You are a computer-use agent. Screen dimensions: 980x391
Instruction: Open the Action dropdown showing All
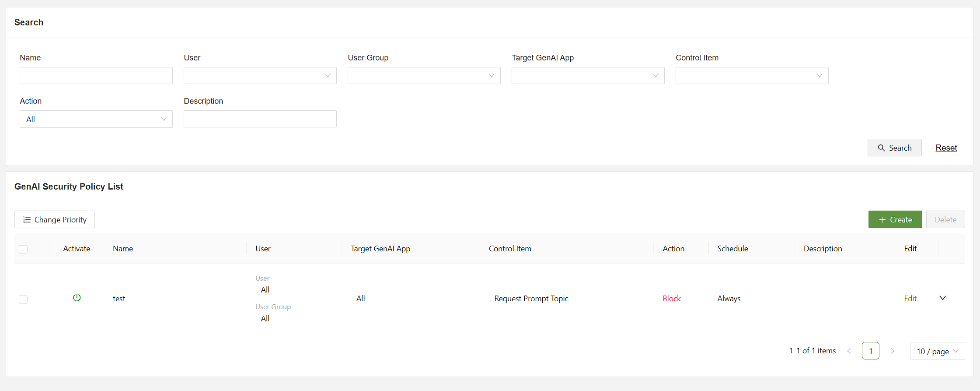tap(96, 119)
